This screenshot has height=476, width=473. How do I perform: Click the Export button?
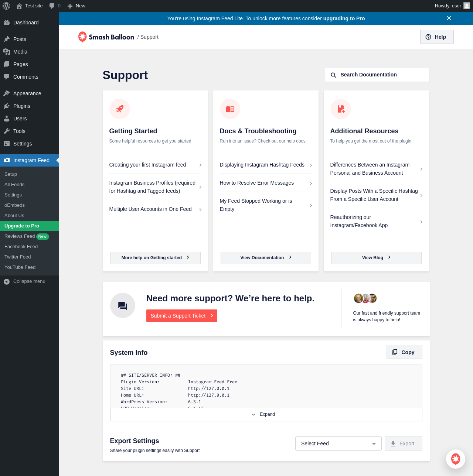point(404,444)
